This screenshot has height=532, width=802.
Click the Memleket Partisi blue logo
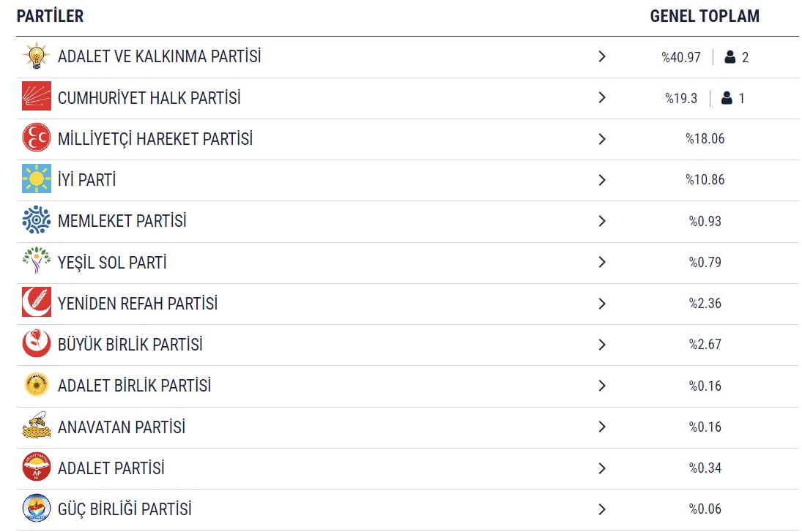point(36,220)
